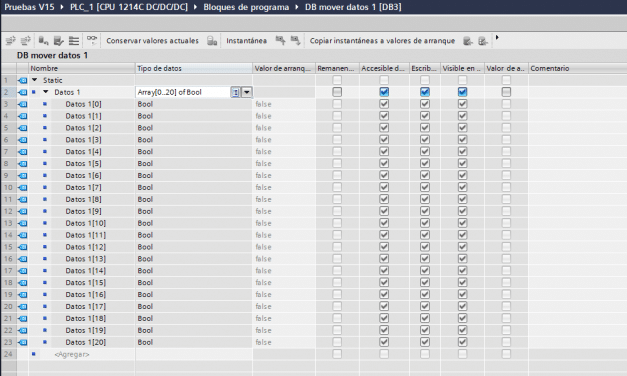The height and width of the screenshot is (376, 627).
Task: Click the add-row icon beside the insert-row icon
Action: pos(26,40)
